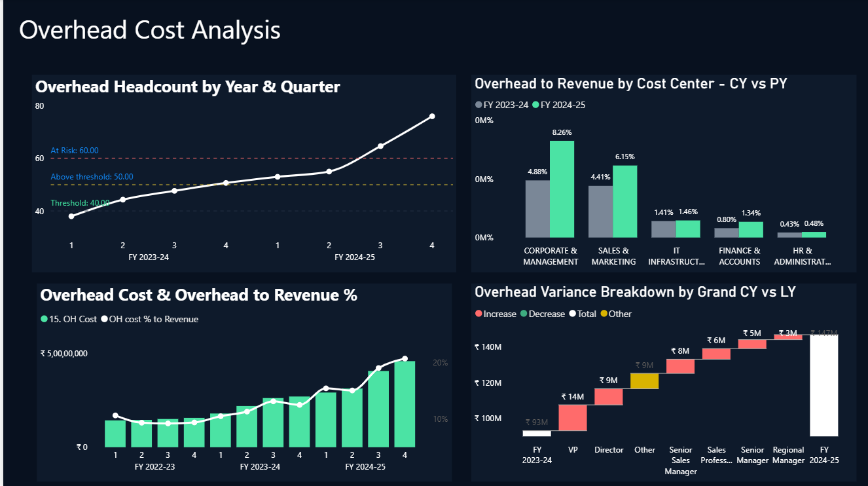
Task: Select headcount data point for Q2 FY 2024-25
Action: (329, 172)
